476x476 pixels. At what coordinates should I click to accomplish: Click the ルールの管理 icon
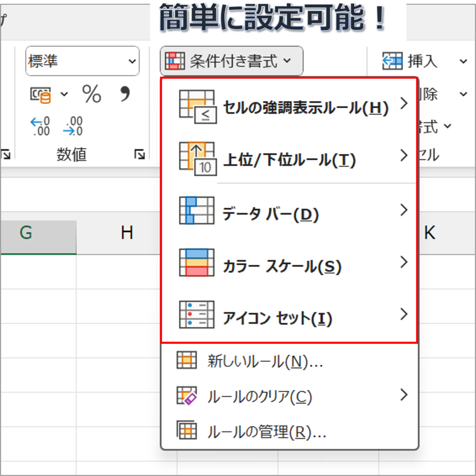coord(187,431)
